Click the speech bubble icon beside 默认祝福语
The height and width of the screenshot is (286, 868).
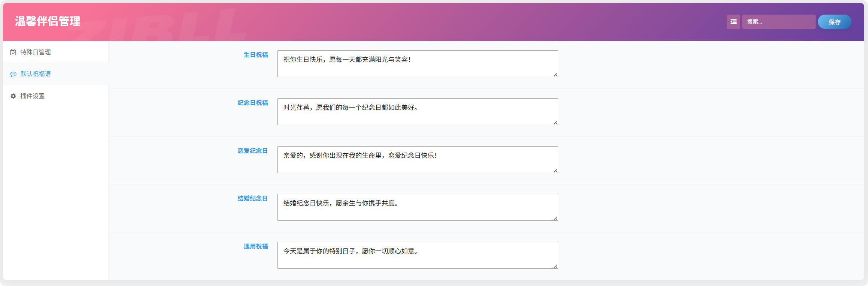click(13, 74)
